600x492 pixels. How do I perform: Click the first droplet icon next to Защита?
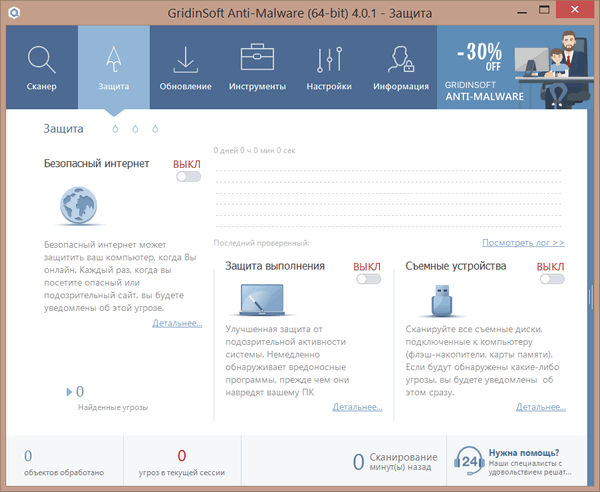pyautogui.click(x=115, y=129)
